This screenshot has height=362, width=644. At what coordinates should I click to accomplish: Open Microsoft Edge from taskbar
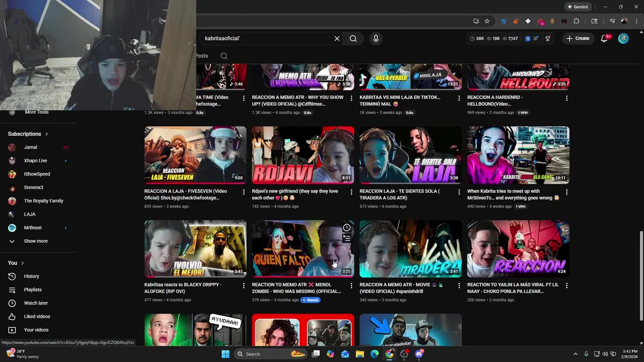tap(374, 354)
